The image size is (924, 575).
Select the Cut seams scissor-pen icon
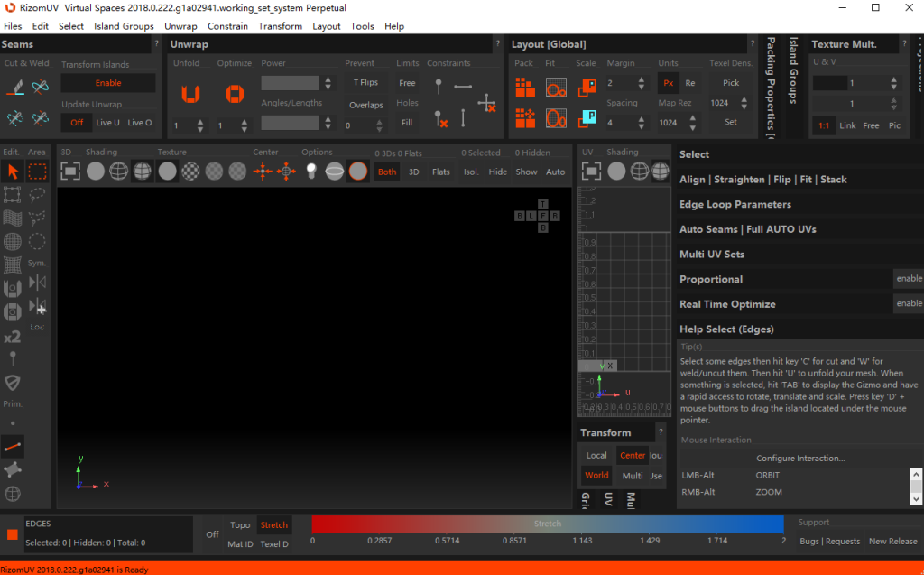(x=14, y=87)
